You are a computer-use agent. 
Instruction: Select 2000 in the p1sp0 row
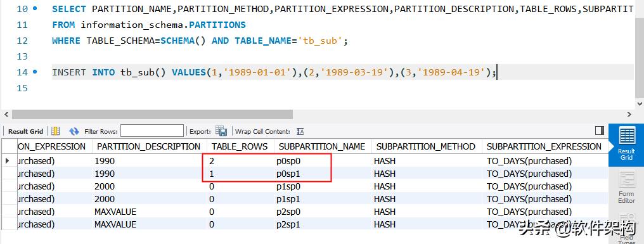105,186
